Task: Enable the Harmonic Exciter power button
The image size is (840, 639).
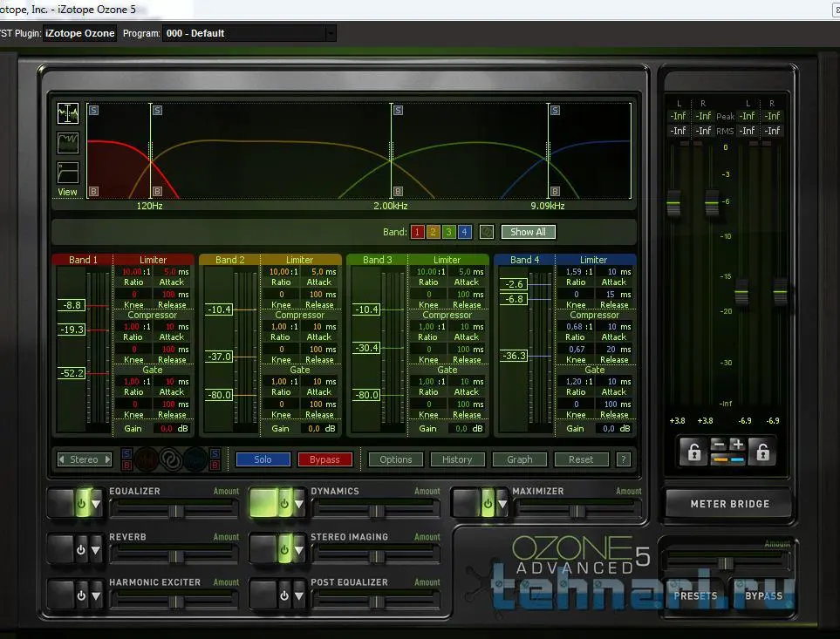Action: tap(81, 595)
